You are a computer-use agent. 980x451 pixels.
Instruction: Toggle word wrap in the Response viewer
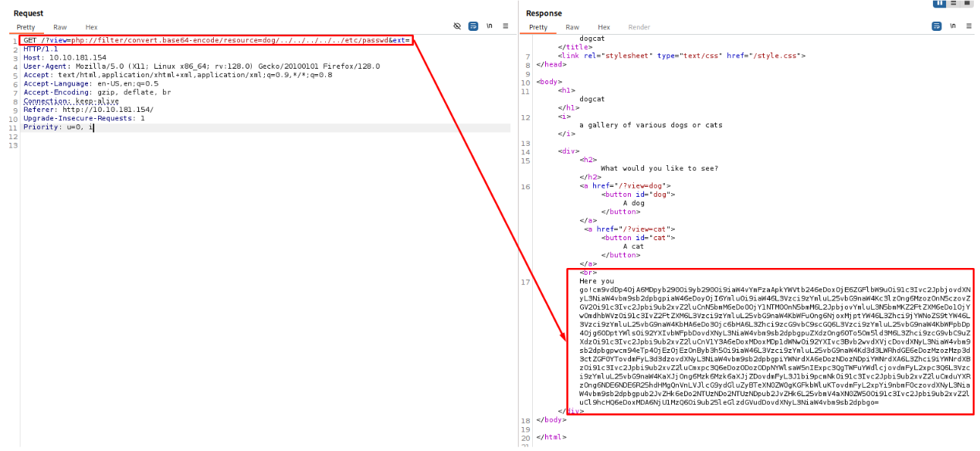point(937,25)
